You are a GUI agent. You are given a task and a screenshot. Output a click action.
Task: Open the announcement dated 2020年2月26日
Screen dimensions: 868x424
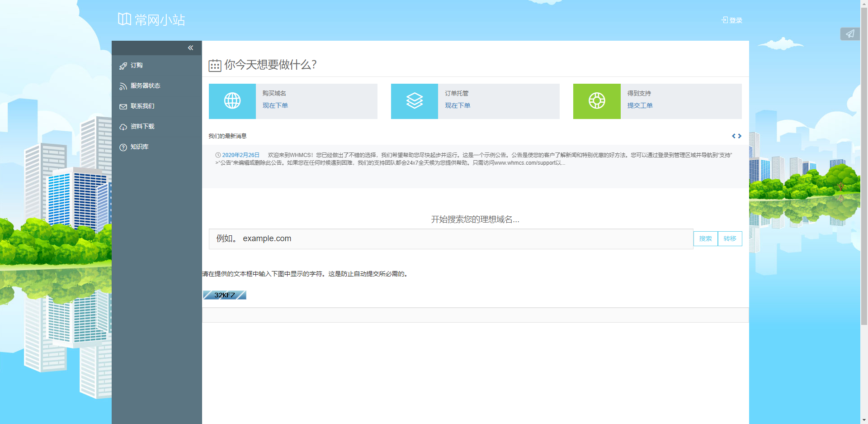[x=240, y=154]
